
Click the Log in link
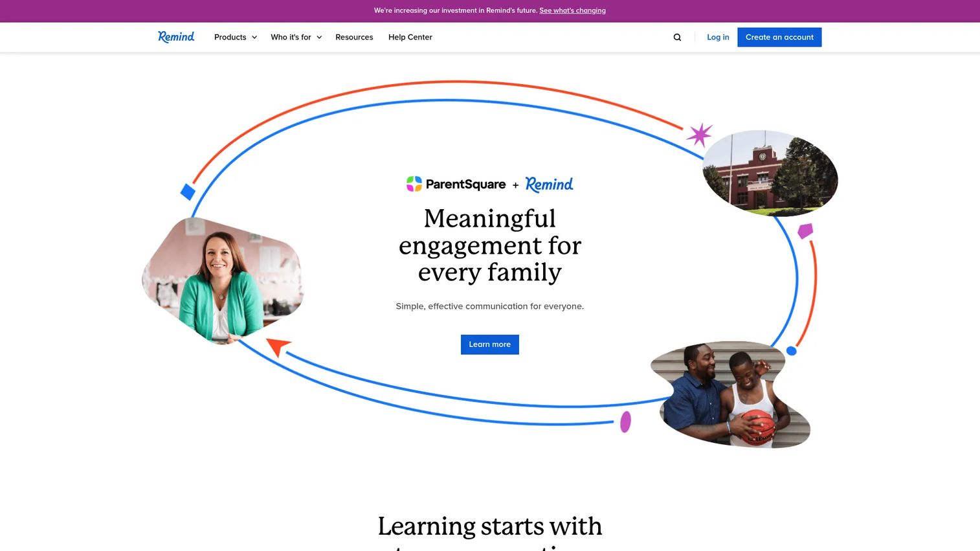[x=718, y=38]
